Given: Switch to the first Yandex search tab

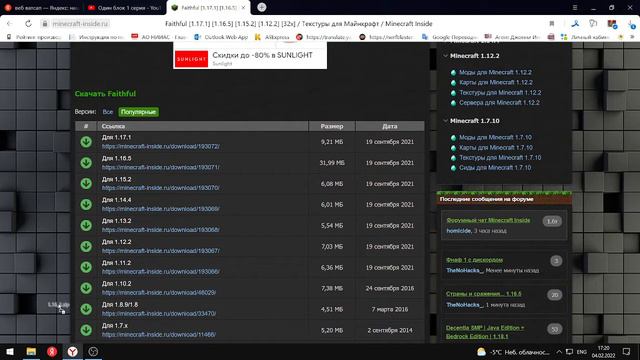Looking at the screenshot, I should click(x=41, y=7).
